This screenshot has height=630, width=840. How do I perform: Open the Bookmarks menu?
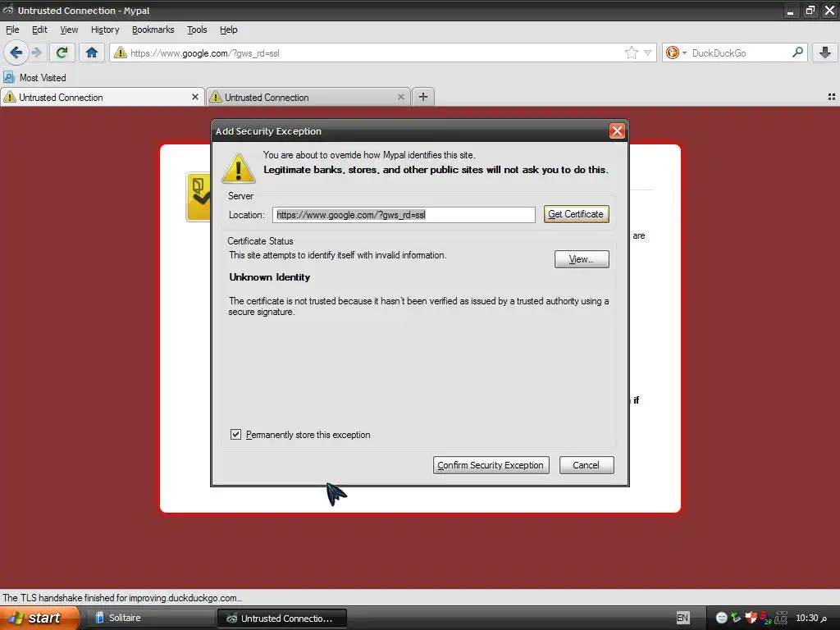pyautogui.click(x=153, y=30)
